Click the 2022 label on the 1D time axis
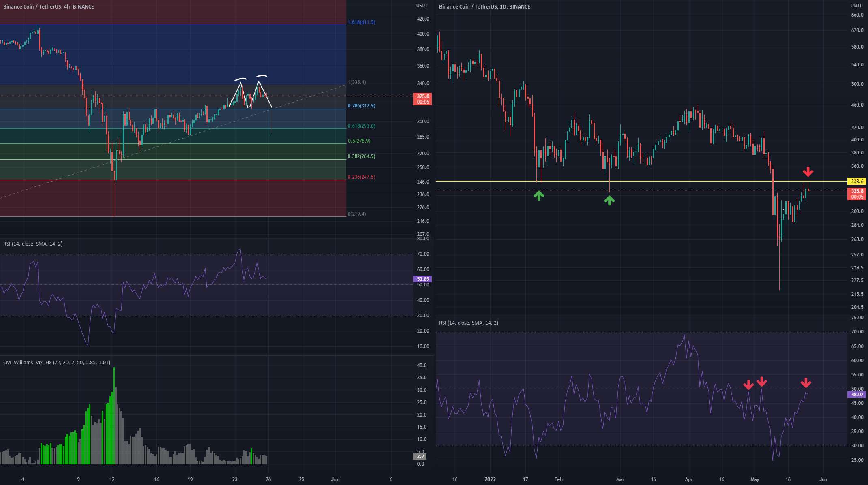 [x=490, y=479]
